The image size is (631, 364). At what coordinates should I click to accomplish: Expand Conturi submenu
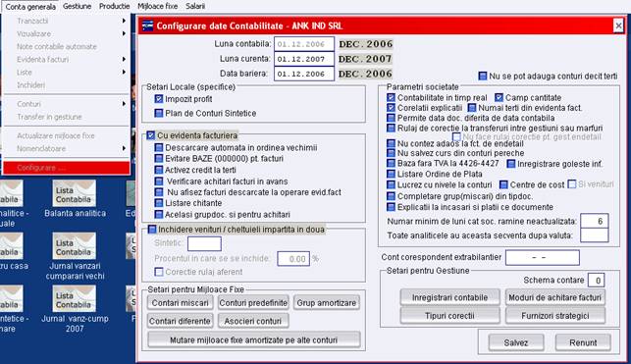click(67, 104)
